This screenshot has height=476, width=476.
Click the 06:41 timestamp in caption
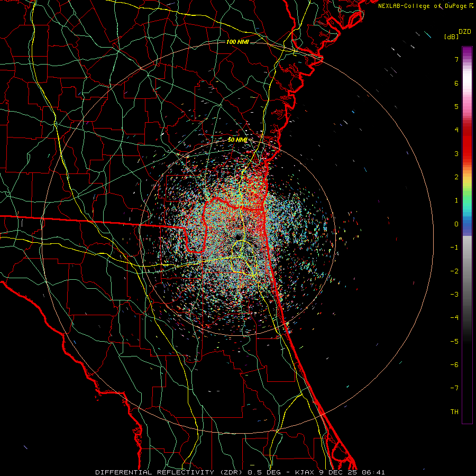(374, 472)
